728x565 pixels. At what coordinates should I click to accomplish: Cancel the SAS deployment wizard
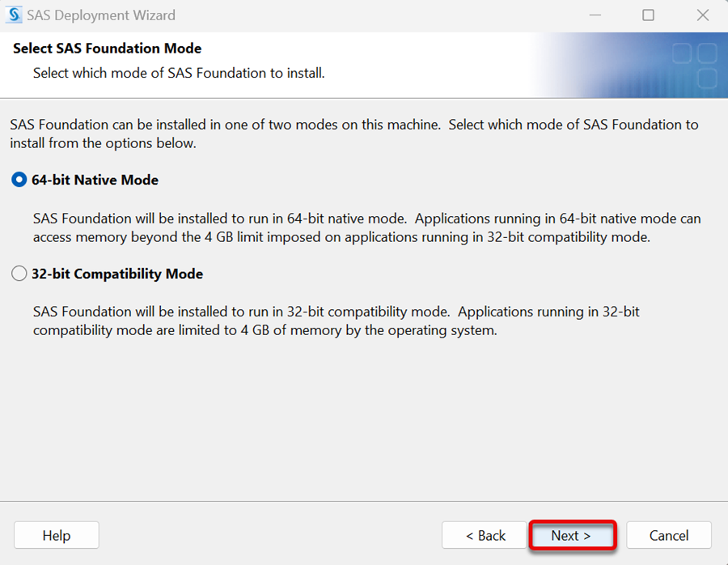669,535
